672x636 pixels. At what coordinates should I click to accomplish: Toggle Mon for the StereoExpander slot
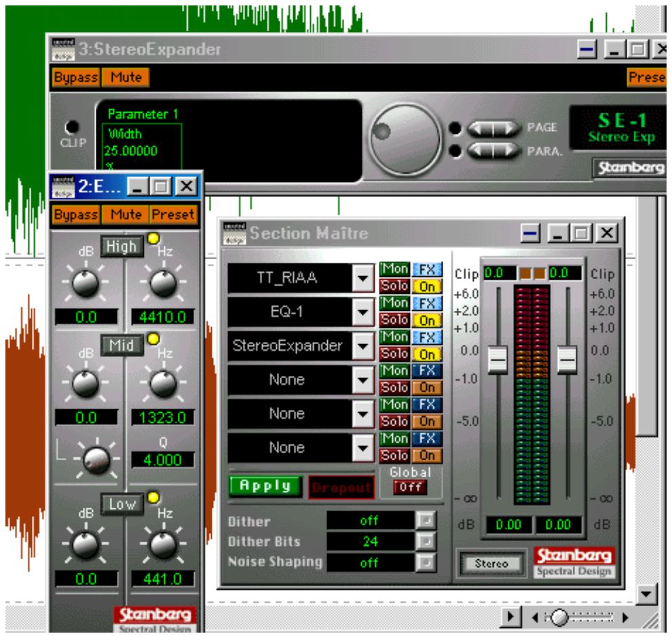(394, 337)
